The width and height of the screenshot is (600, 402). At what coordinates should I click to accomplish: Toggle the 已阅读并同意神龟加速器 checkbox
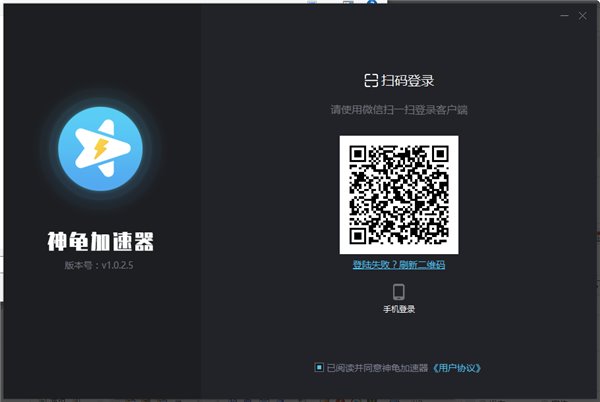(x=318, y=368)
